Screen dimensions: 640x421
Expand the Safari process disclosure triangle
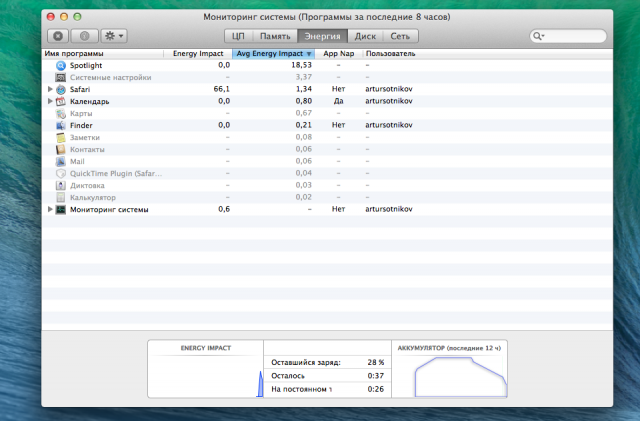[x=50, y=89]
